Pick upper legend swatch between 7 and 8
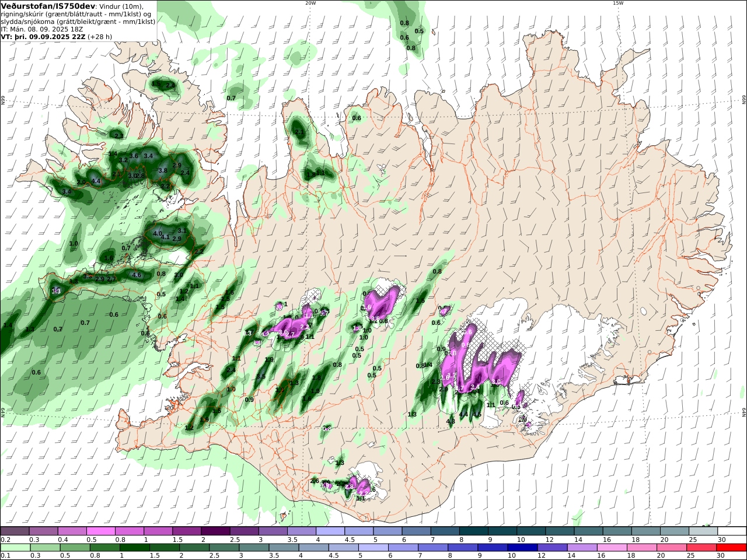The height and width of the screenshot is (560, 747). pos(445,531)
